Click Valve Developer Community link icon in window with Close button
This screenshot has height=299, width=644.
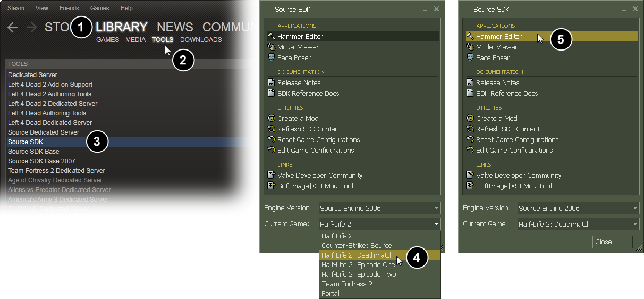coord(470,175)
